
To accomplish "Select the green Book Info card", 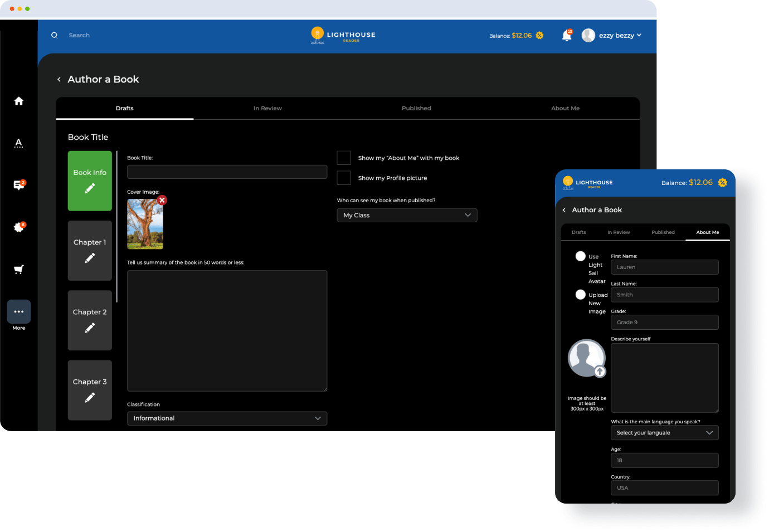I will tap(90, 181).
